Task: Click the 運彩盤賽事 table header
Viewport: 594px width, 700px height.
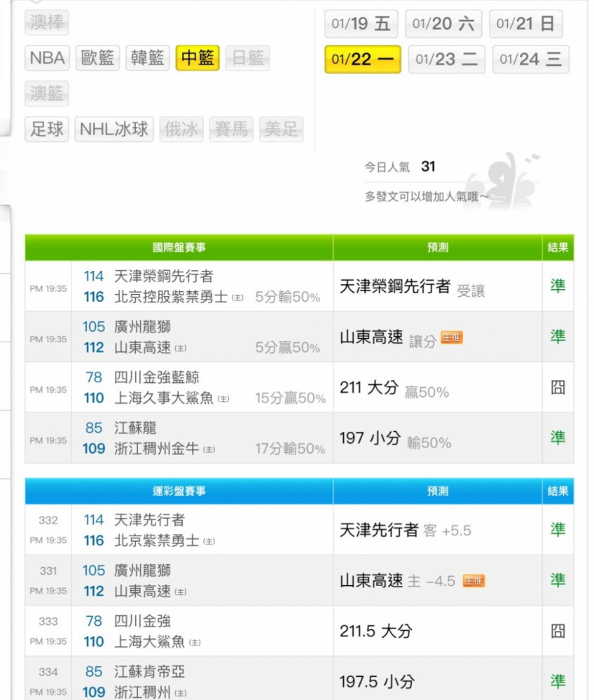Action: coord(179,491)
